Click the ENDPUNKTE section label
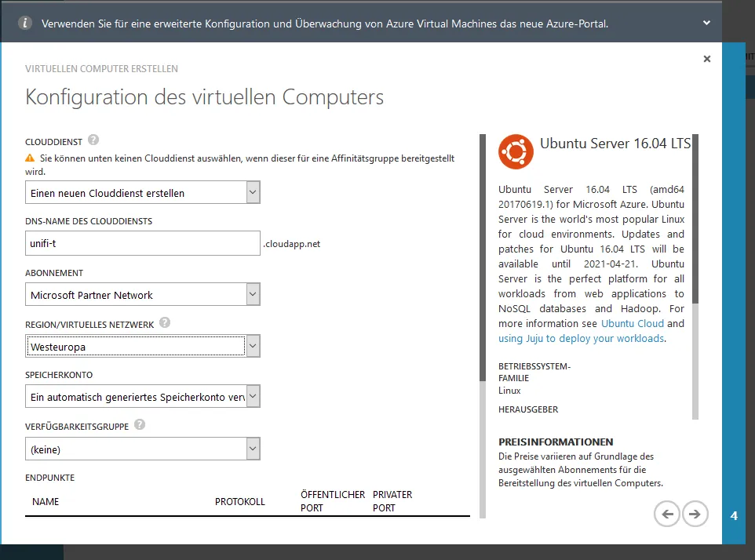The image size is (755, 560). tap(49, 478)
